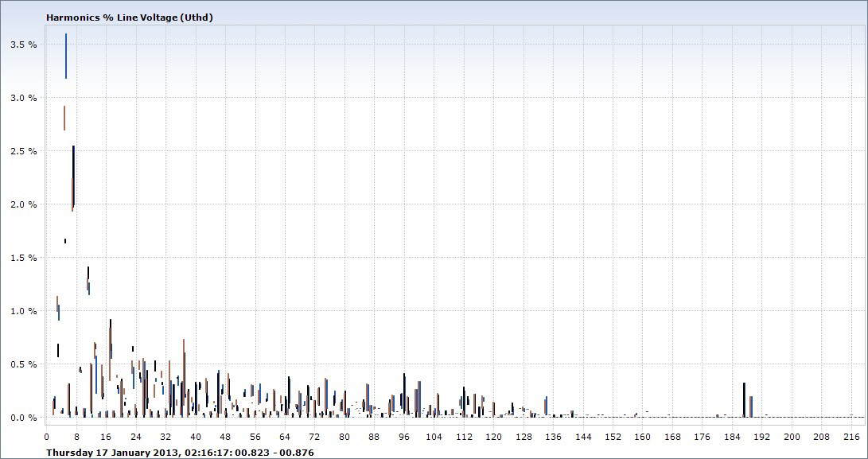
Task: Click the x-axis label 216
Action: pyautogui.click(x=852, y=437)
